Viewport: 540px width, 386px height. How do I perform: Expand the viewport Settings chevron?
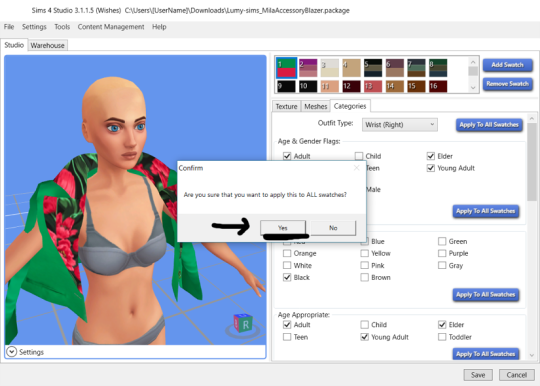point(11,352)
